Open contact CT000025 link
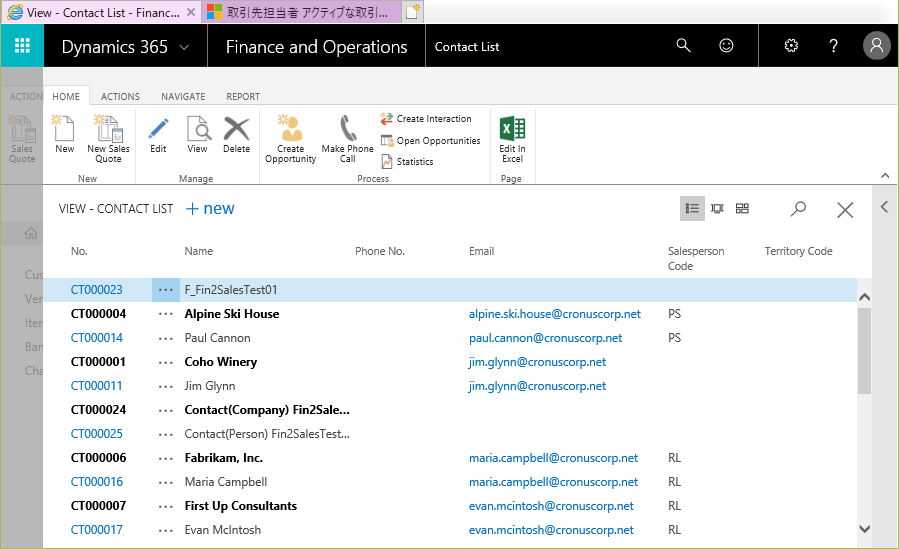The width and height of the screenshot is (899, 549). click(x=96, y=434)
